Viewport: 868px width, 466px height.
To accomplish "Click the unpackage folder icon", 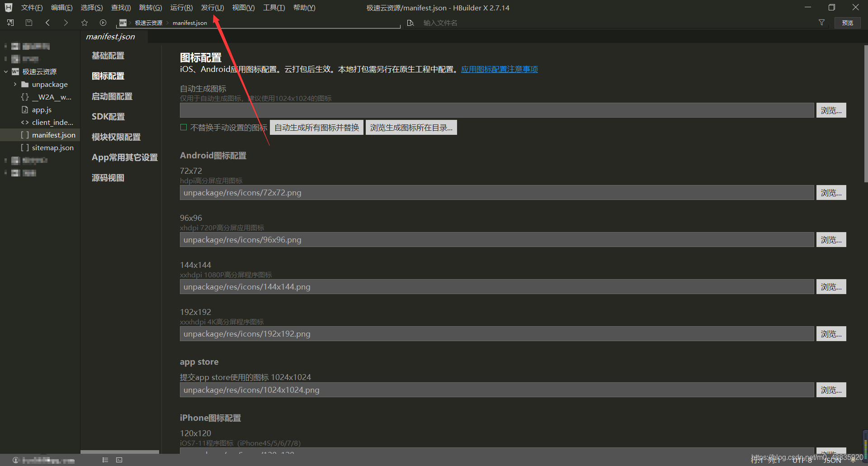I will [x=25, y=84].
